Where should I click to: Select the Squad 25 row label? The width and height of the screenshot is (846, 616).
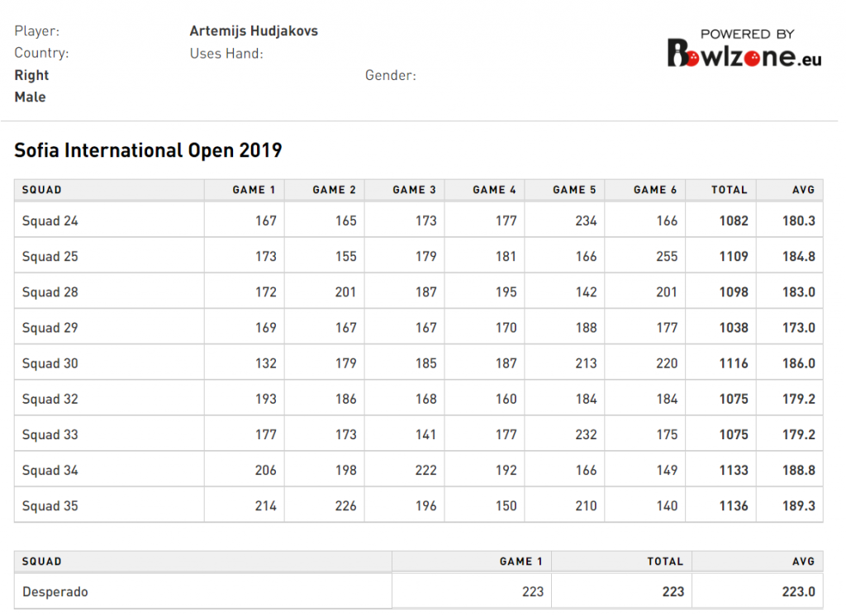click(x=50, y=256)
